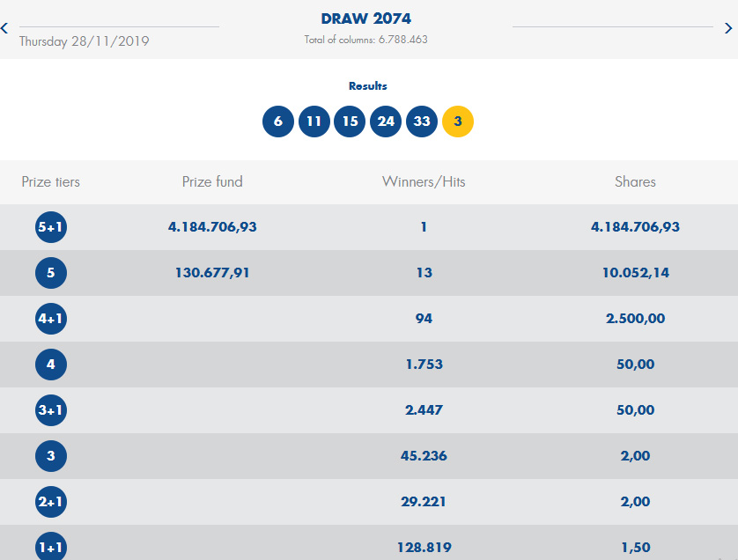This screenshot has height=560, width=738.
Task: Select the 4+1 prize tier badge
Action: pos(51,319)
